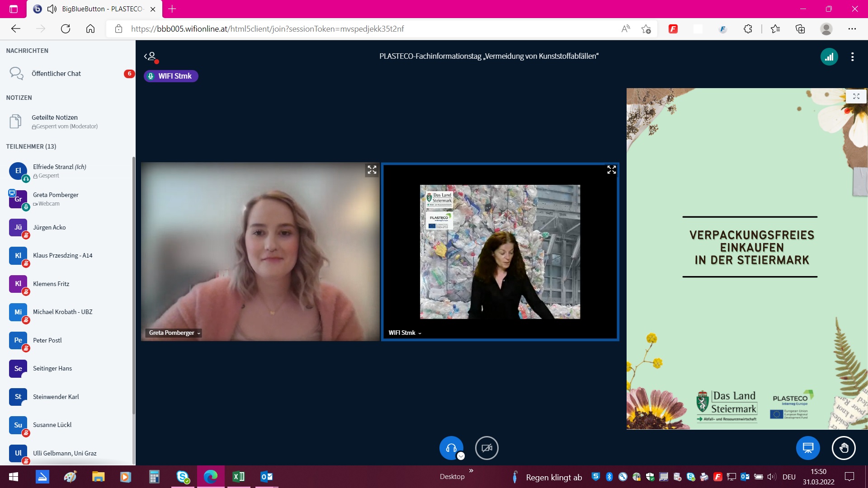Viewport: 868px width, 488px height.
Task: Raise hand button
Action: [844, 448]
